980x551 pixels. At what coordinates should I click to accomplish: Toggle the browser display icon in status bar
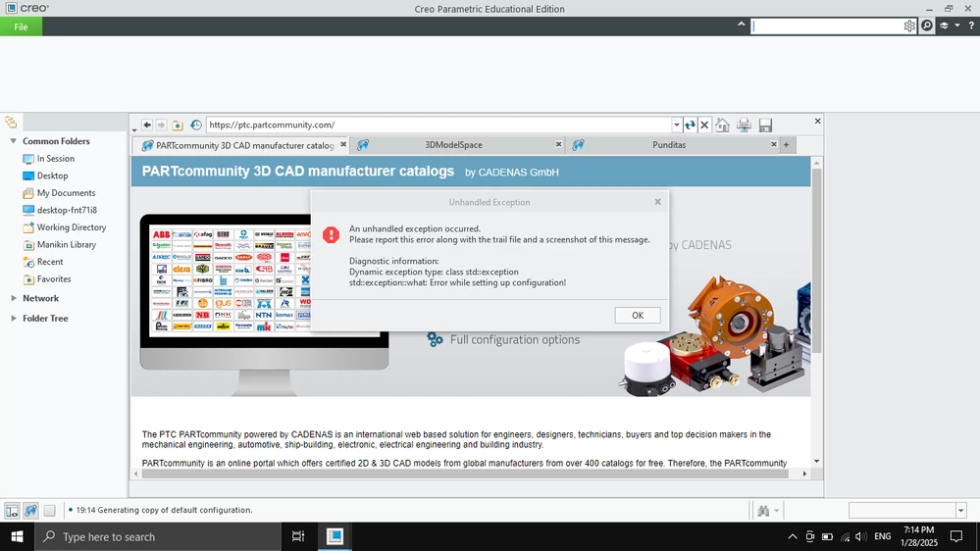click(x=30, y=511)
